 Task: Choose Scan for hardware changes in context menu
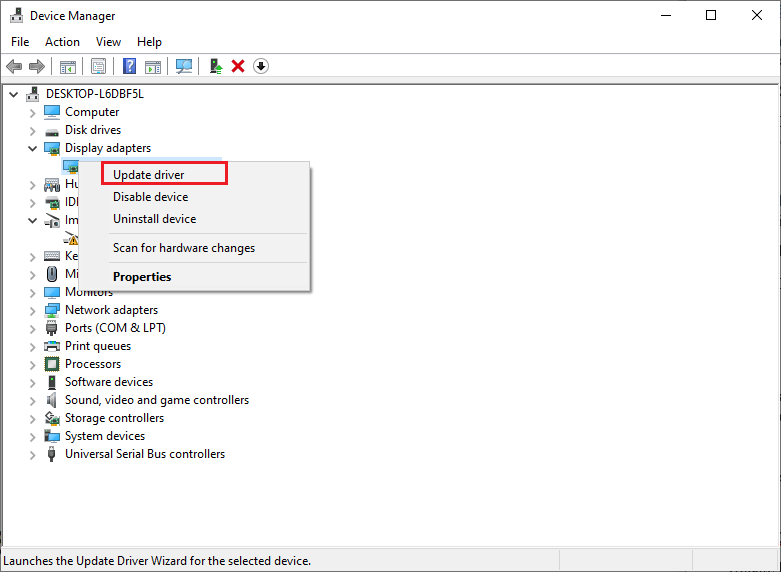pyautogui.click(x=194, y=248)
